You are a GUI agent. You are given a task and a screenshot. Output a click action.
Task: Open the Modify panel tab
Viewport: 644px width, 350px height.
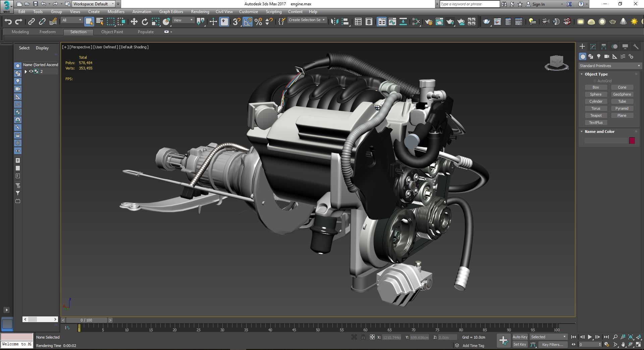[593, 47]
